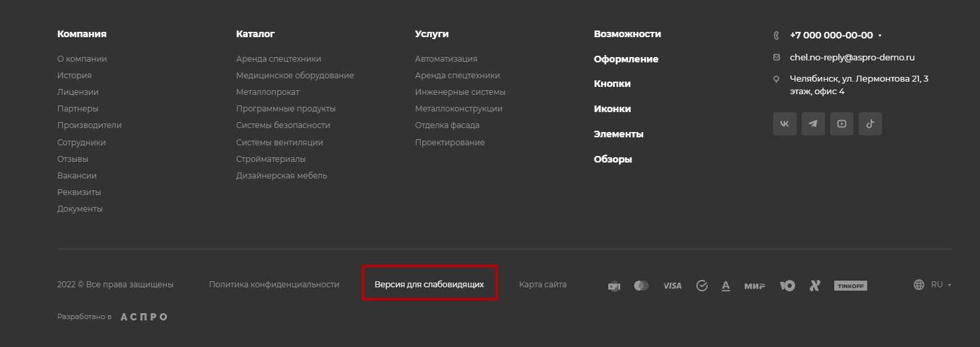Click the YooMoney payment icon
Image resolution: width=980 pixels, height=347 pixels.
(787, 285)
